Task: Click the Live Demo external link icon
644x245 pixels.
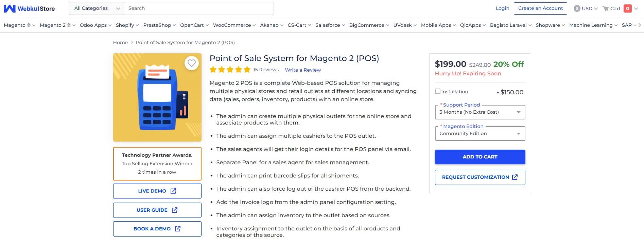Action: tap(173, 191)
